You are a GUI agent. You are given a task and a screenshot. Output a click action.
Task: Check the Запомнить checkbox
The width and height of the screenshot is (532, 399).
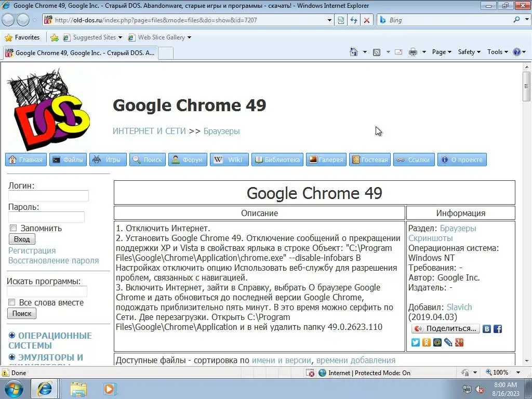pos(13,228)
